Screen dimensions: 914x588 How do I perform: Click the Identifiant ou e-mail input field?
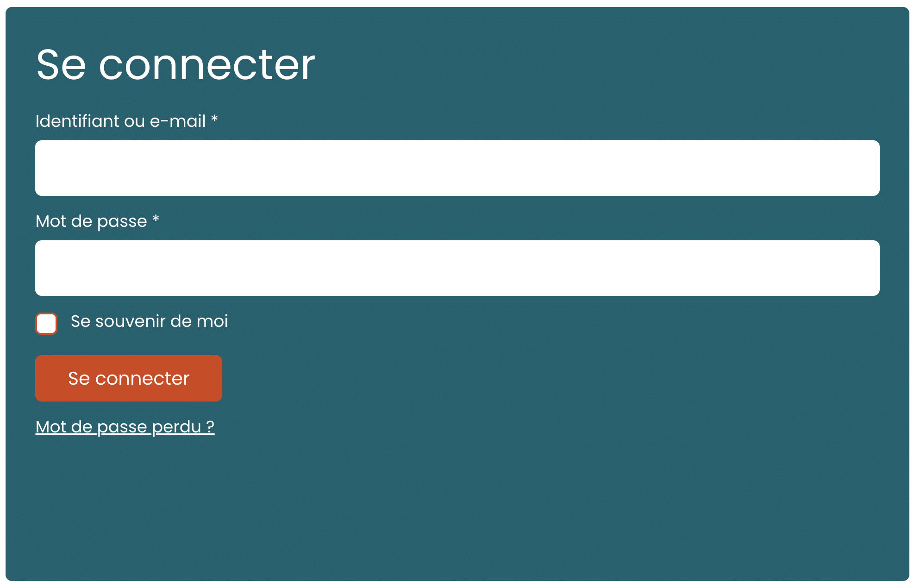(457, 168)
